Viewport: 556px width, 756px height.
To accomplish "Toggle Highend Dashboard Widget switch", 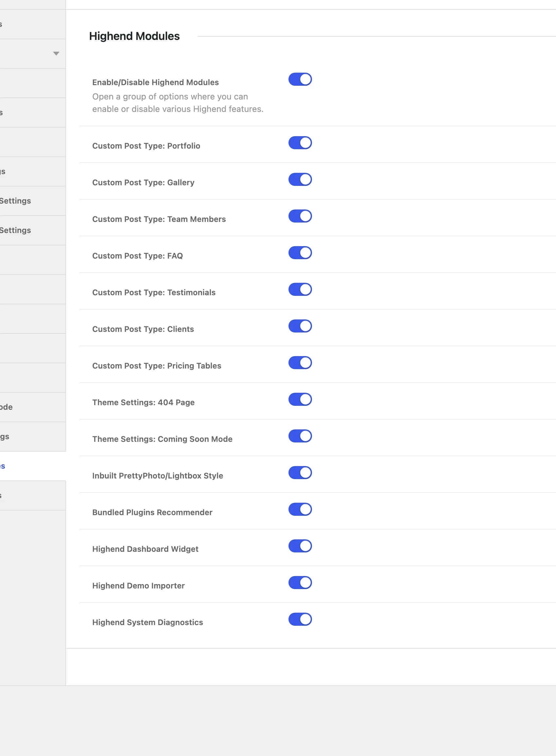I will (x=300, y=547).
